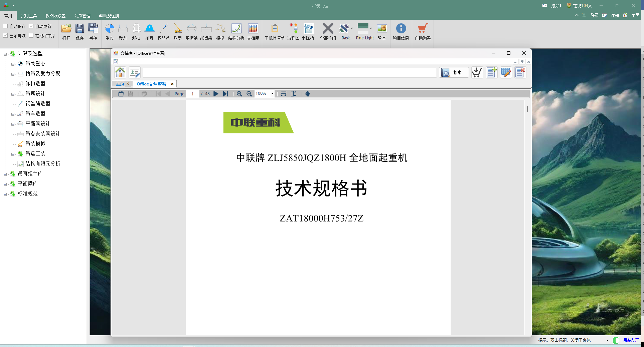Toggle the green switch in status bar
644x347 pixels.
click(x=616, y=340)
